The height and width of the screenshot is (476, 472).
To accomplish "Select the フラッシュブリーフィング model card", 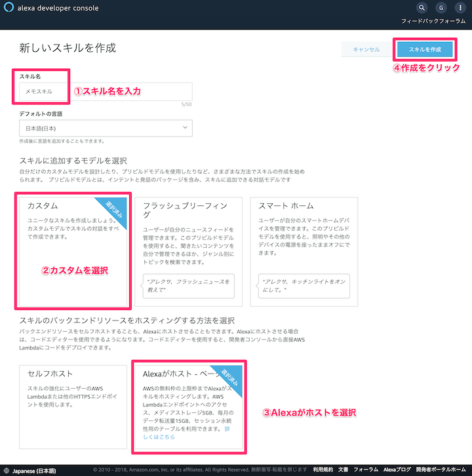I will click(x=189, y=252).
